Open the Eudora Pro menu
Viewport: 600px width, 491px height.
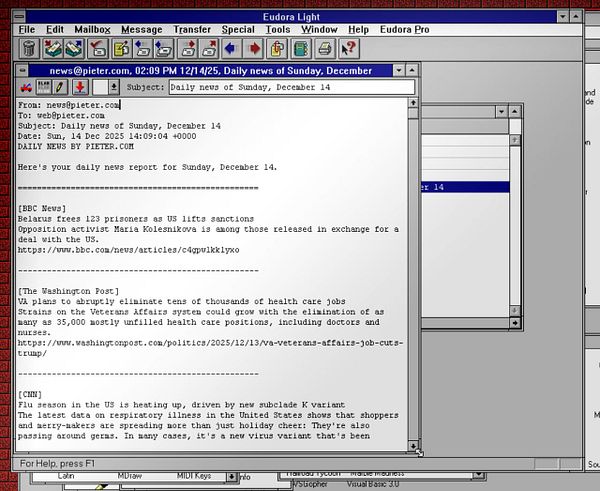404,30
